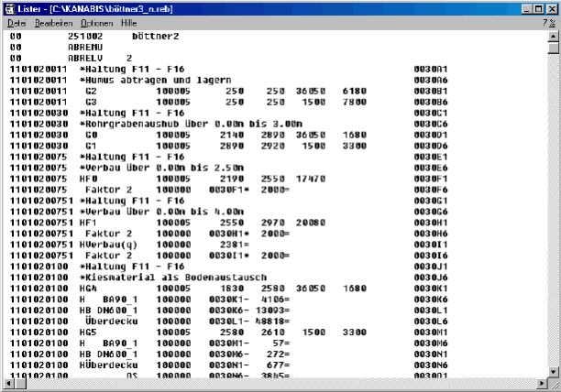Click the row code '0030B6'
This screenshot has width=561, height=392.
[x=431, y=103]
